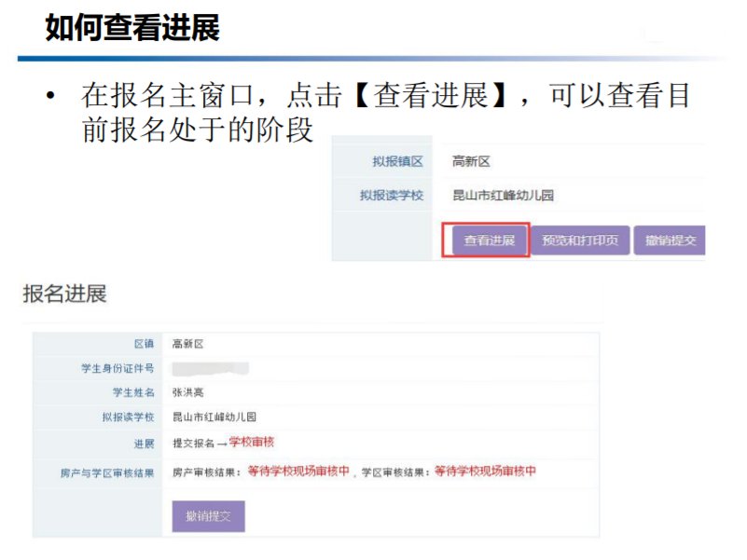This screenshot has height=560, width=747.
Task: Click the 拟报镇区 field label
Action: click(x=397, y=162)
